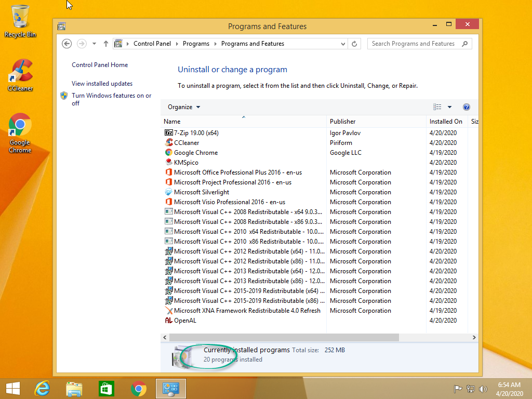Click the OpenAL program icon
Image resolution: width=532 pixels, height=399 pixels.
point(169,320)
